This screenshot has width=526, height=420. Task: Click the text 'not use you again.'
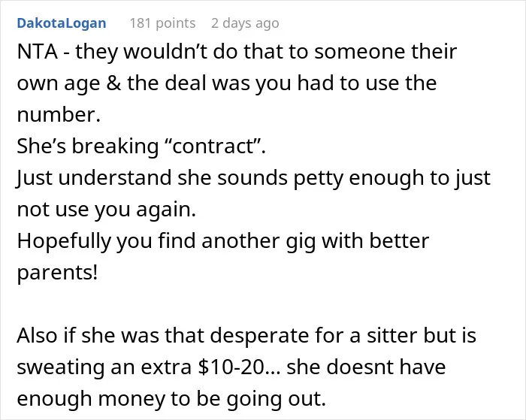tap(107, 210)
